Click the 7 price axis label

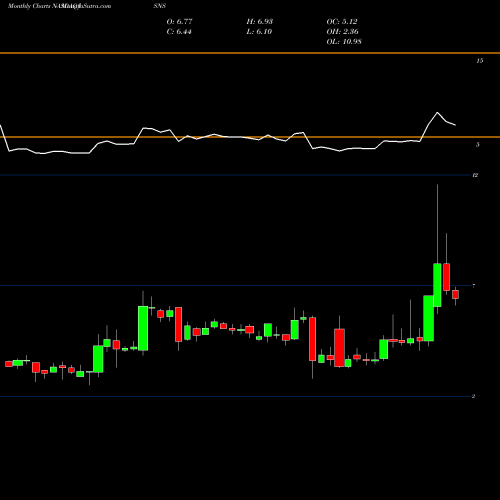[474, 286]
